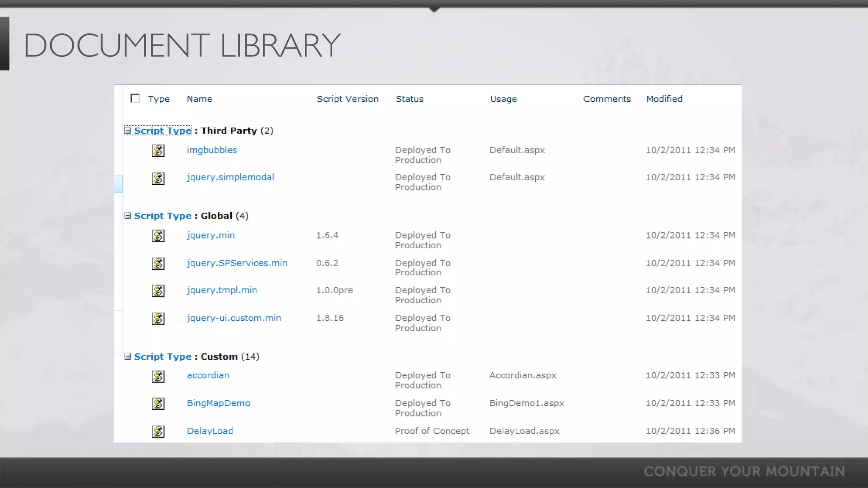Click the script icon next to accordian
868x488 pixels.
click(158, 376)
